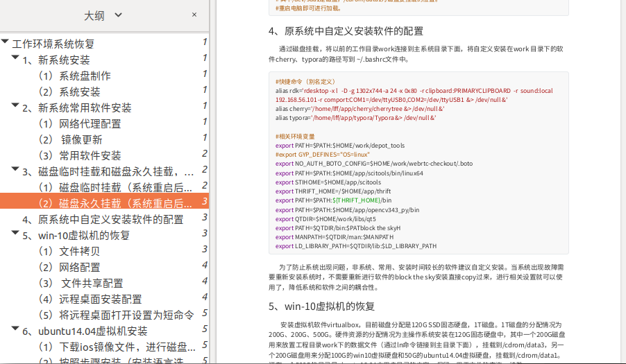Click the export MANPATH=$QTDIR/man line
This screenshot has width=626, height=364.
[x=334, y=237]
